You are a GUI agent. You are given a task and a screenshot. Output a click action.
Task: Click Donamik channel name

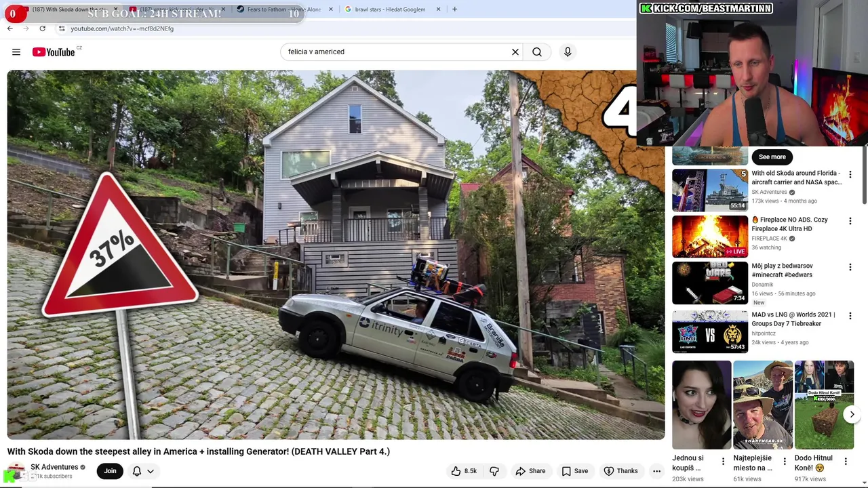coord(762,285)
